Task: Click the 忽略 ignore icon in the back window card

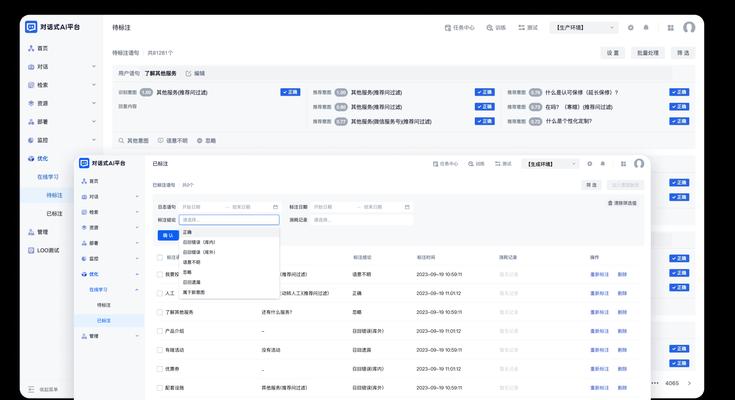Action: click(x=200, y=141)
